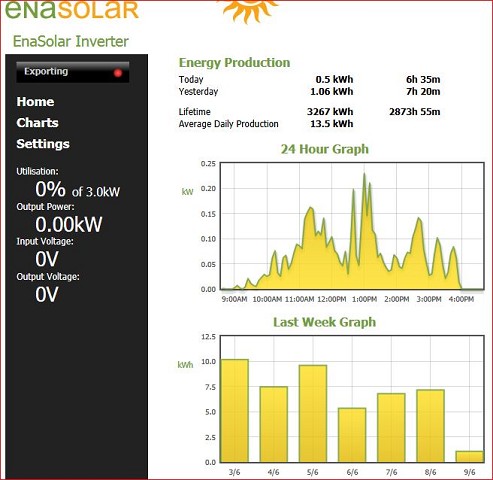Click the 24 Hour Graph title
The height and width of the screenshot is (480, 493).
coord(325,149)
